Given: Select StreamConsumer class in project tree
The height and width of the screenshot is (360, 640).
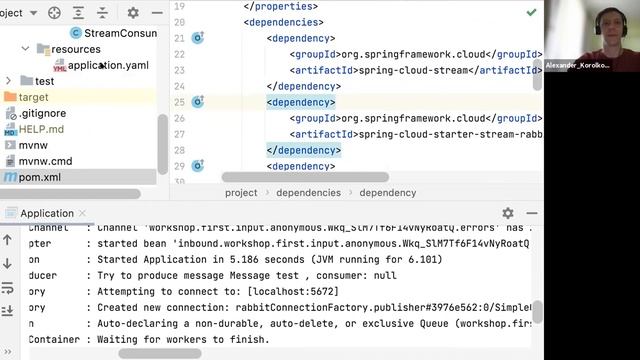Looking at the screenshot, I should coord(114,33).
